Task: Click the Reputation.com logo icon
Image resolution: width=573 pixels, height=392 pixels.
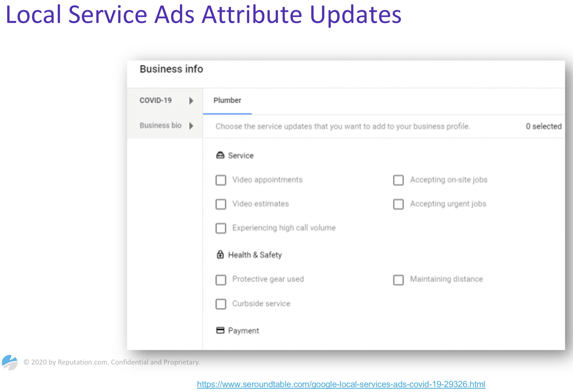Action: (x=10, y=362)
